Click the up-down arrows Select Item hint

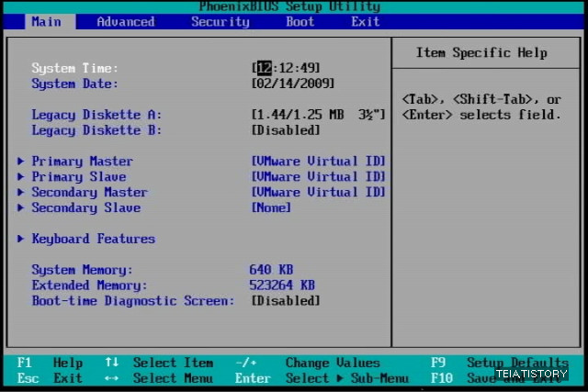[159, 363]
